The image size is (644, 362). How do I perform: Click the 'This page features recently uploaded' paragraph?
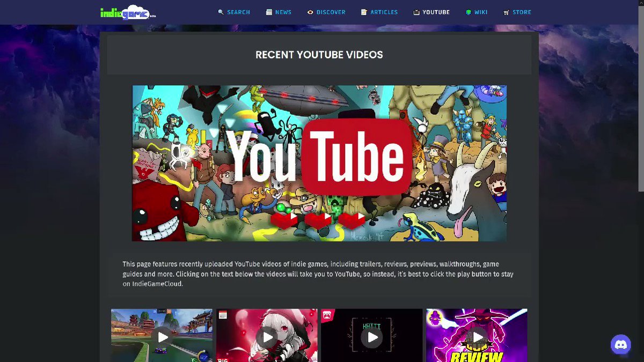[x=318, y=274]
